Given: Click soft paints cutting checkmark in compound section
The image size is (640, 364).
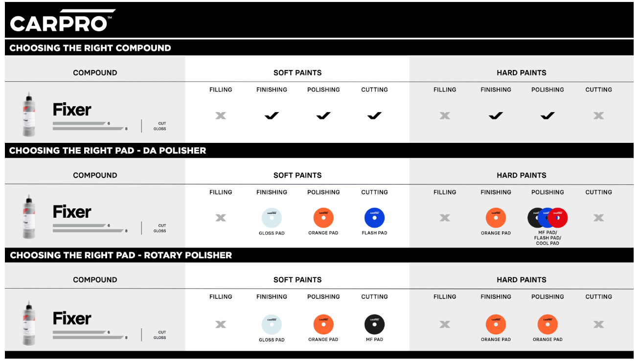Looking at the screenshot, I should click(374, 116).
